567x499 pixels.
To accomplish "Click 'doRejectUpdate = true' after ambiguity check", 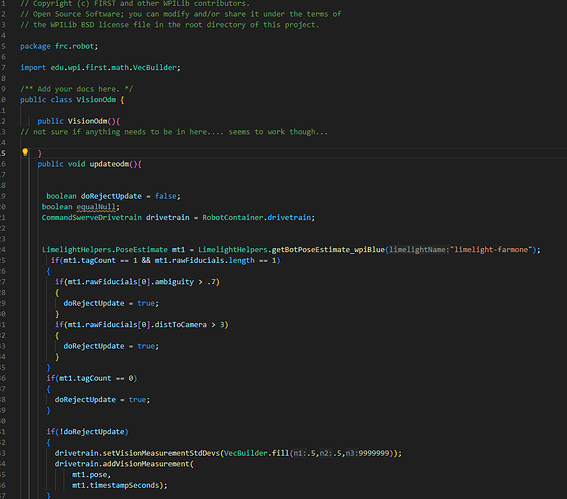I will click(x=111, y=303).
